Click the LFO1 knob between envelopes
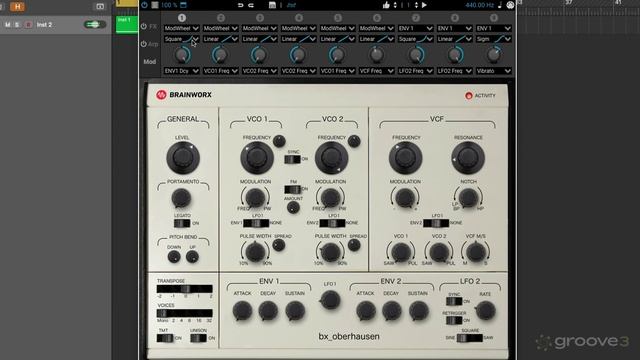This screenshot has width=640, height=360. (x=330, y=300)
